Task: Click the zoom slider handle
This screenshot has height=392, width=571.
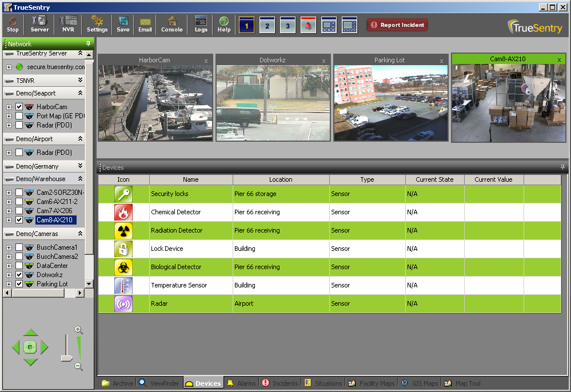Action: [x=66, y=358]
